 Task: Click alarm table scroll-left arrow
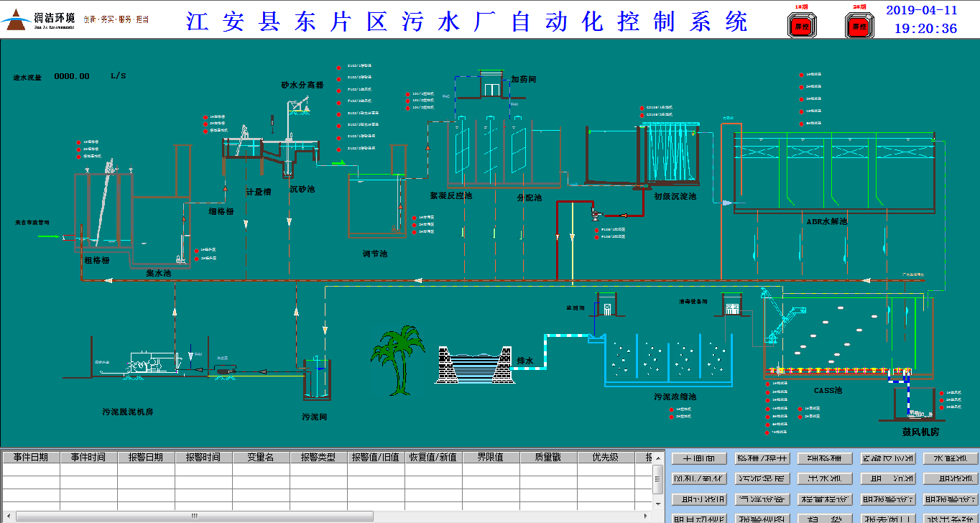[x=9, y=516]
